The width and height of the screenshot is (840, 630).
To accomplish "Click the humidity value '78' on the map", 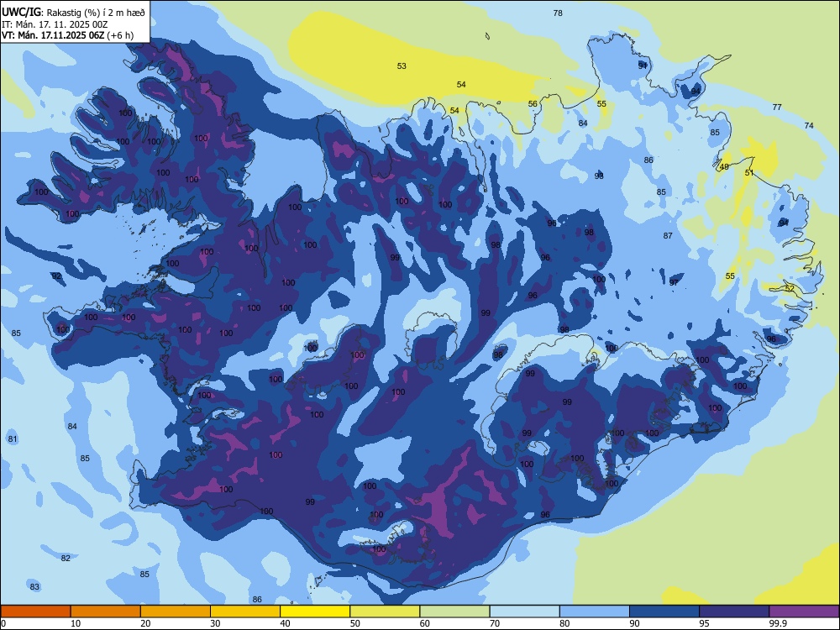I will tap(558, 13).
